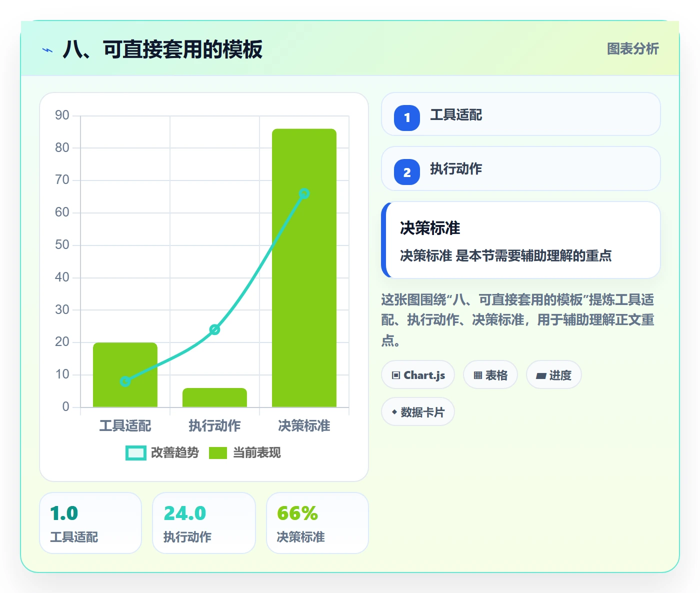The height and width of the screenshot is (593, 700).
Task: Toggle the 当前表现 legend label
Action: pyautogui.click(x=257, y=453)
